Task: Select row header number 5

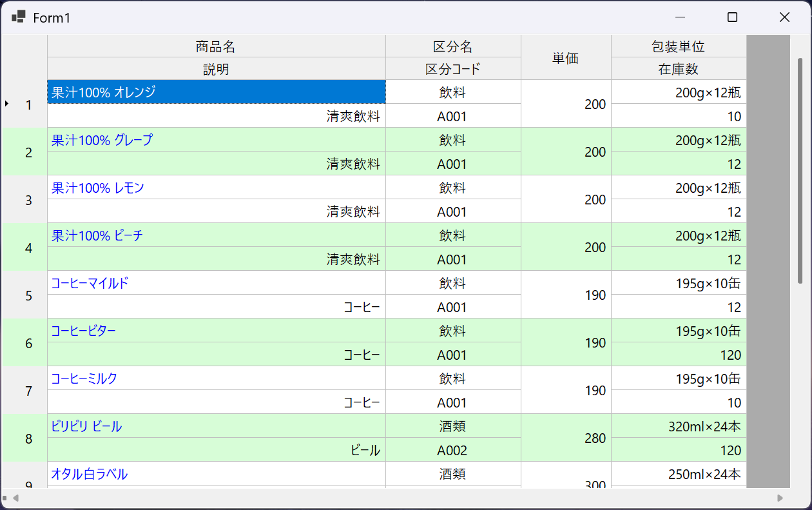Action: [x=24, y=295]
